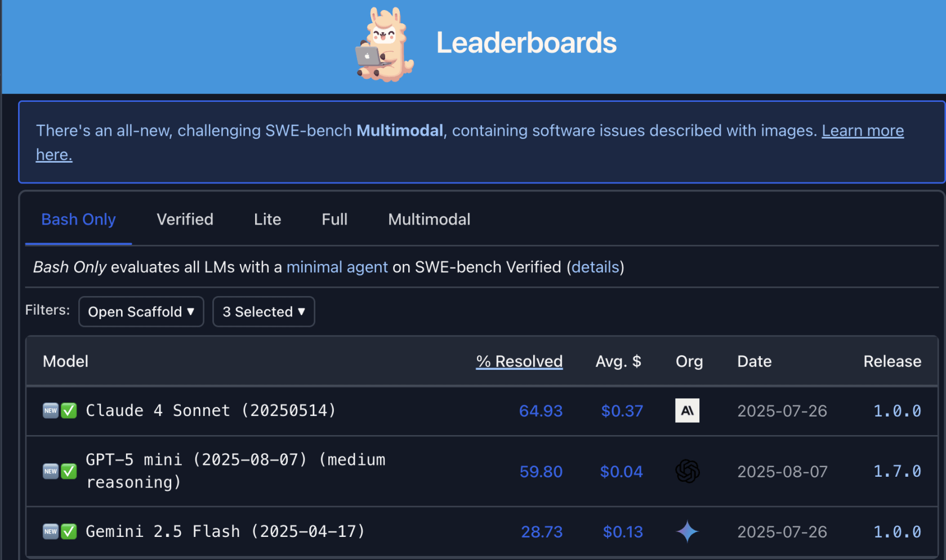Click green checkmark next to Claude 4 Sonnet
Viewport: 946px width, 560px height.
click(69, 411)
